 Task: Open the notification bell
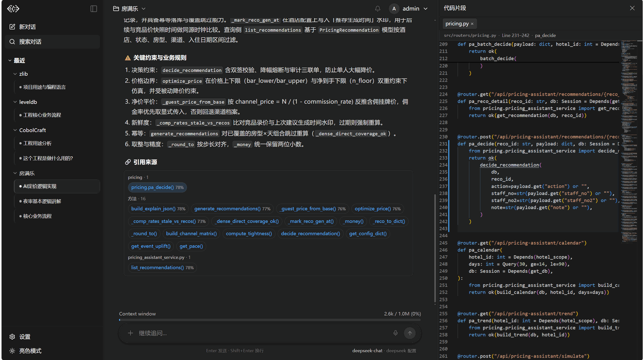377,9
